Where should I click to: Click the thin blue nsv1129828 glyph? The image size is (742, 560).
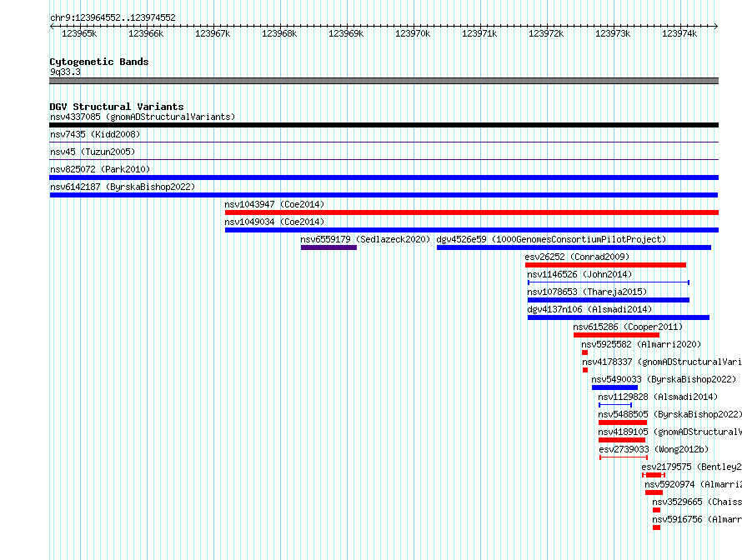pyautogui.click(x=615, y=405)
